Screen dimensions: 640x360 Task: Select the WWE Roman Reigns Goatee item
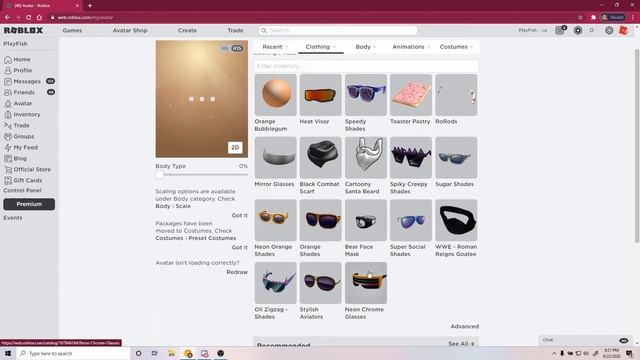[456, 220]
